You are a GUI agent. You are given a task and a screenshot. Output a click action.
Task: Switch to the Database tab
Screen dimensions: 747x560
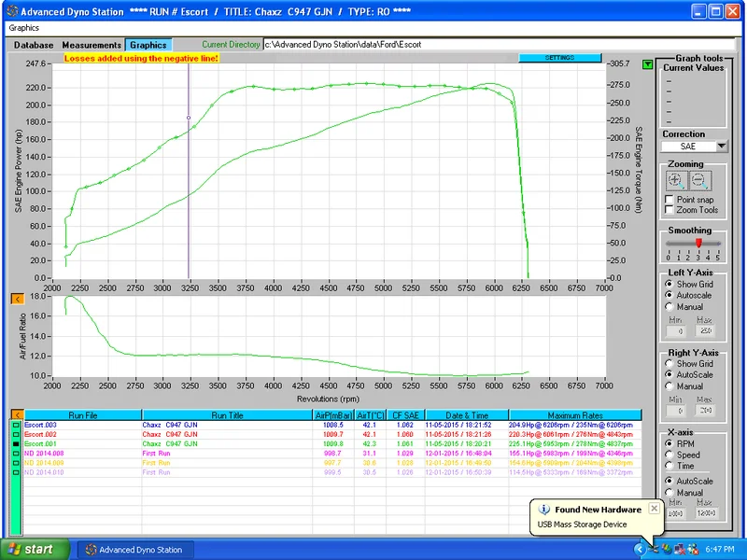coord(34,45)
